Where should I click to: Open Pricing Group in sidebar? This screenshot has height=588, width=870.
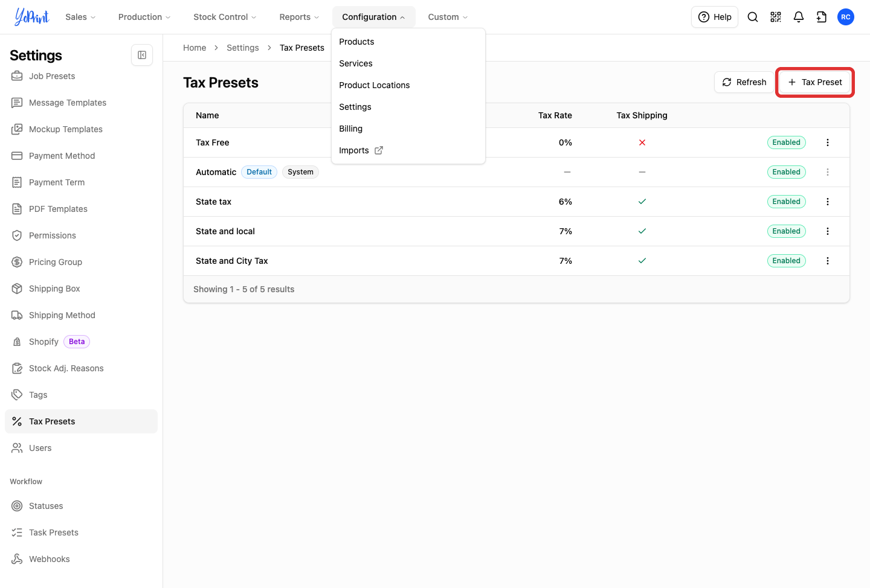(x=81, y=262)
